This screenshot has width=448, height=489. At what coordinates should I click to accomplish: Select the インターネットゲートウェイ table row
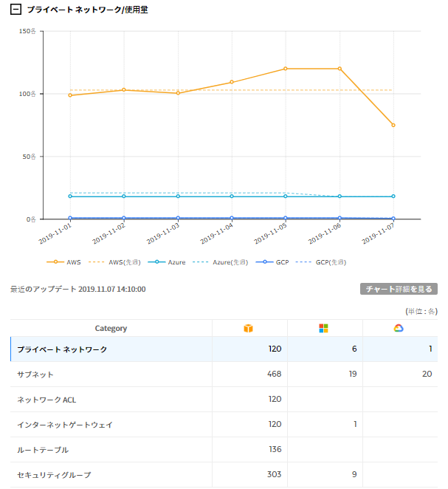coord(65,425)
